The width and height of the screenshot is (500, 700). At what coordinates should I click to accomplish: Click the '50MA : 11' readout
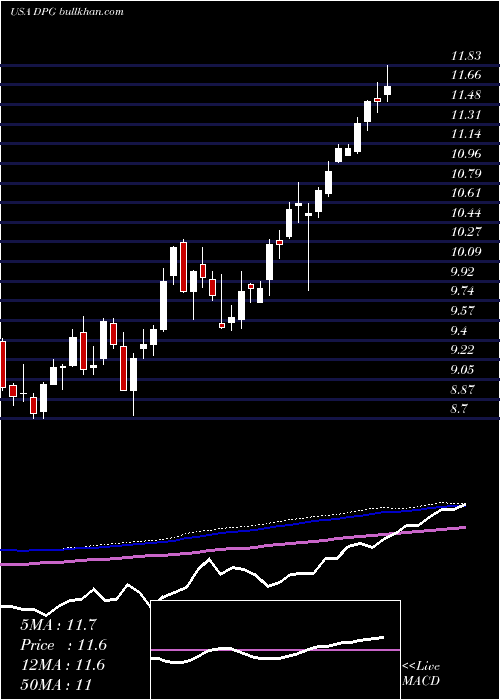[x=56, y=684]
